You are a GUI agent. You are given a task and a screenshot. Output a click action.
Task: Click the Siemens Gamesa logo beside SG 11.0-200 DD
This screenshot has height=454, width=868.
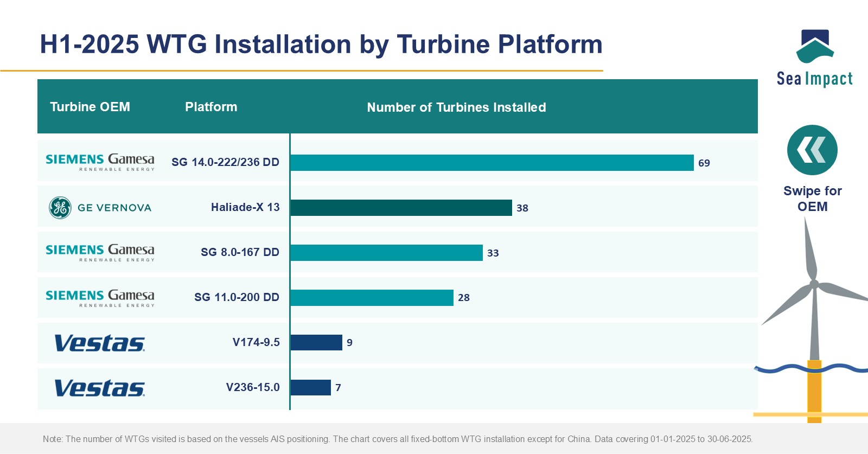click(100, 298)
